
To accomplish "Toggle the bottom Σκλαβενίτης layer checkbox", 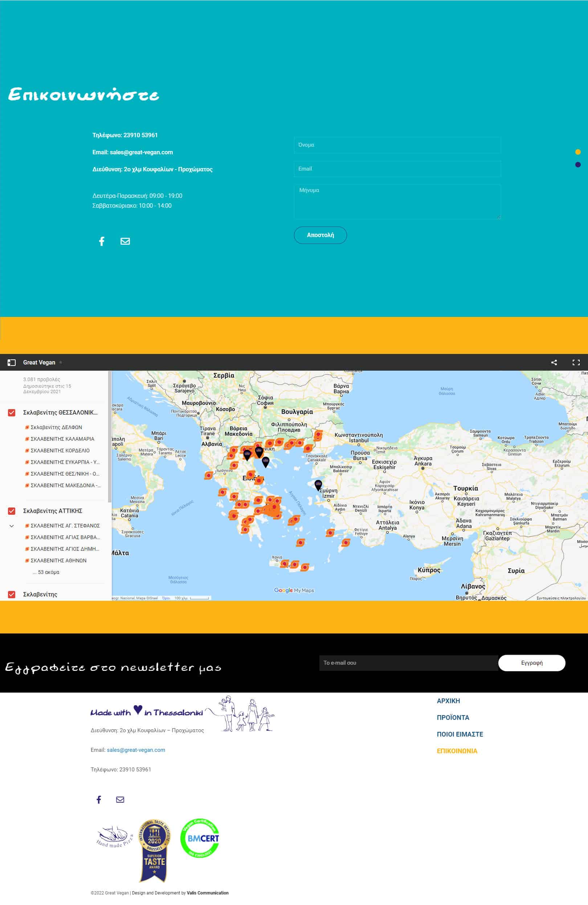I will click(x=12, y=594).
